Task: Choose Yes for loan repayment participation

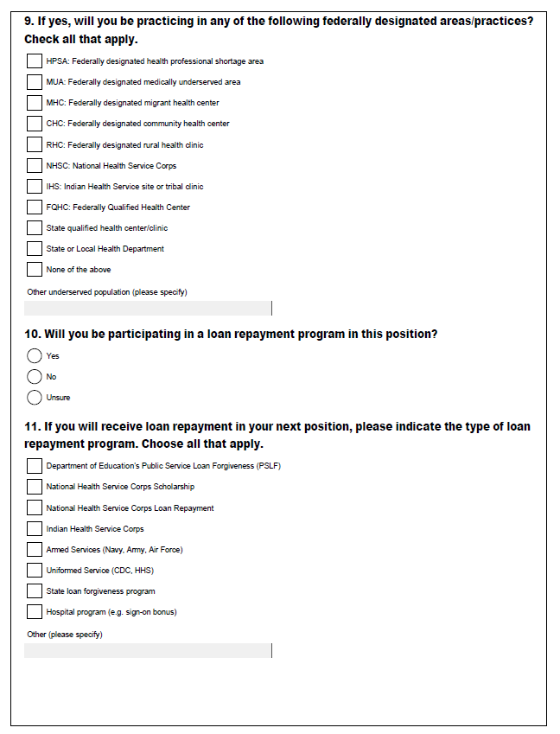Action: pyautogui.click(x=35, y=355)
